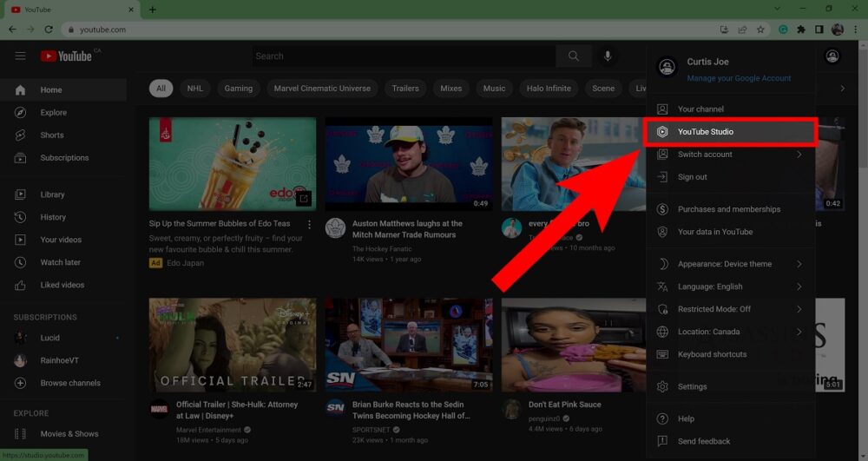
Task: Expand the Switch account submenu
Action: 729,155
